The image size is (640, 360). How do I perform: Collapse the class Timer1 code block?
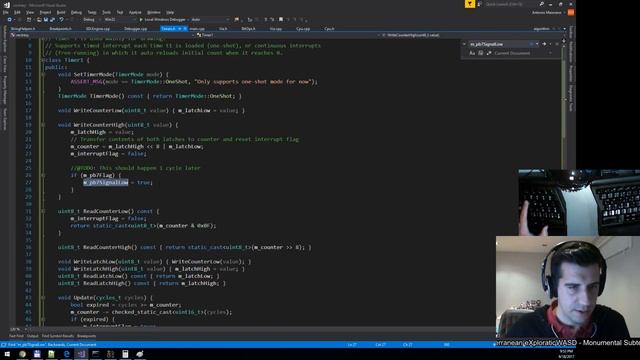tap(42, 60)
